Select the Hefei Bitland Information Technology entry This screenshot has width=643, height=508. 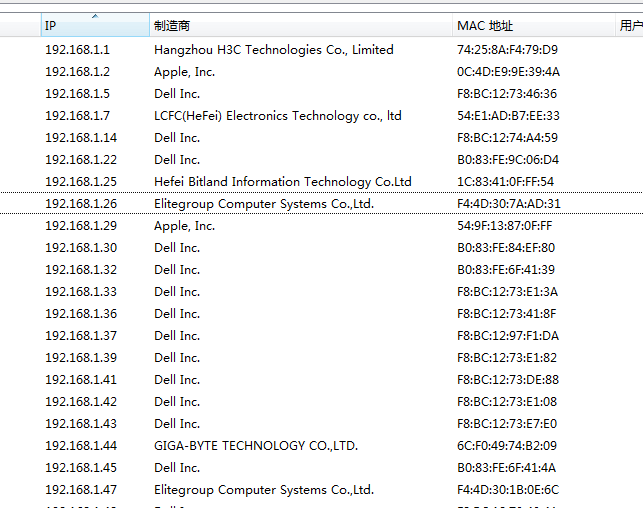pyautogui.click(x=282, y=182)
